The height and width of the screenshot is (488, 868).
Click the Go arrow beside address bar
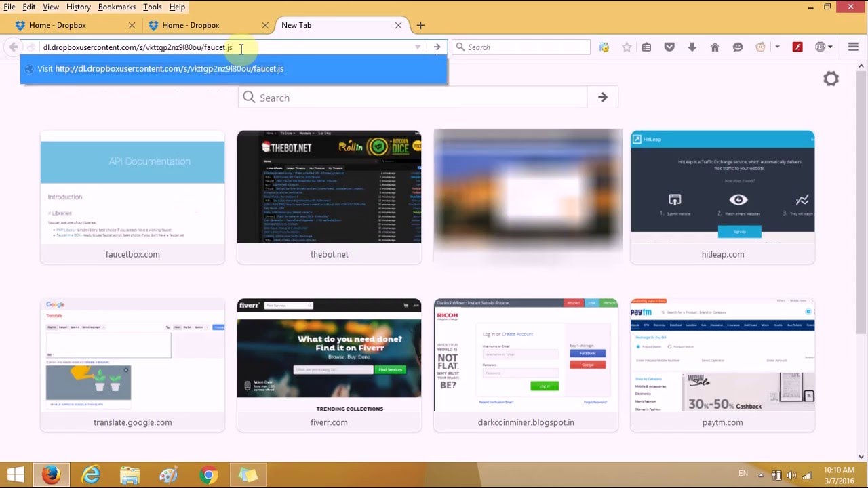click(437, 47)
